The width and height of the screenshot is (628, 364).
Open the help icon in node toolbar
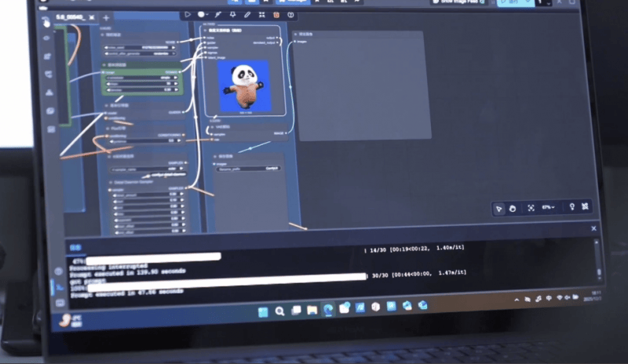tap(291, 14)
